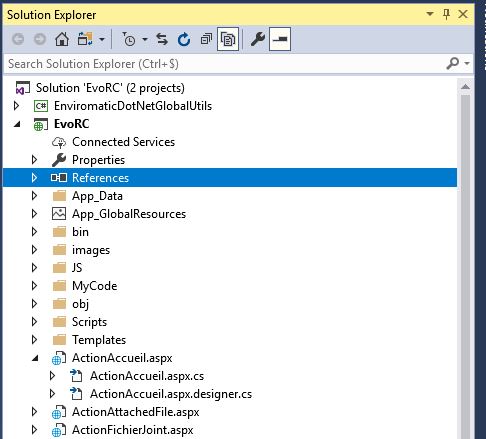Viewport: 486px width, 439px height.
Task: Select Solution 'EvoRC' root node
Action: point(110,88)
